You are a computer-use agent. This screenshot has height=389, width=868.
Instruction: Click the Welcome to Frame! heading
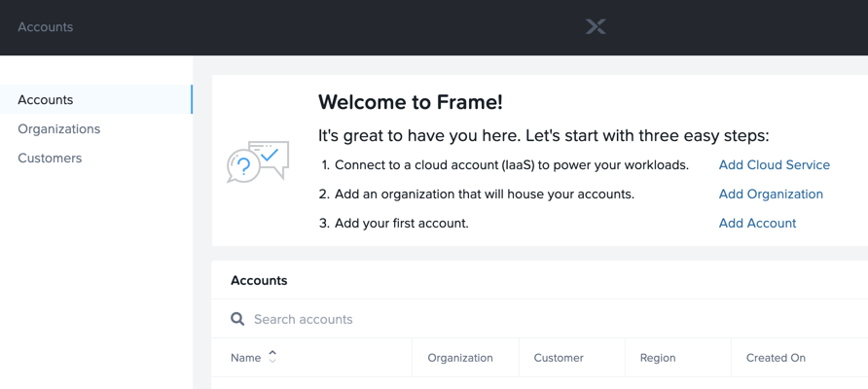tap(411, 102)
